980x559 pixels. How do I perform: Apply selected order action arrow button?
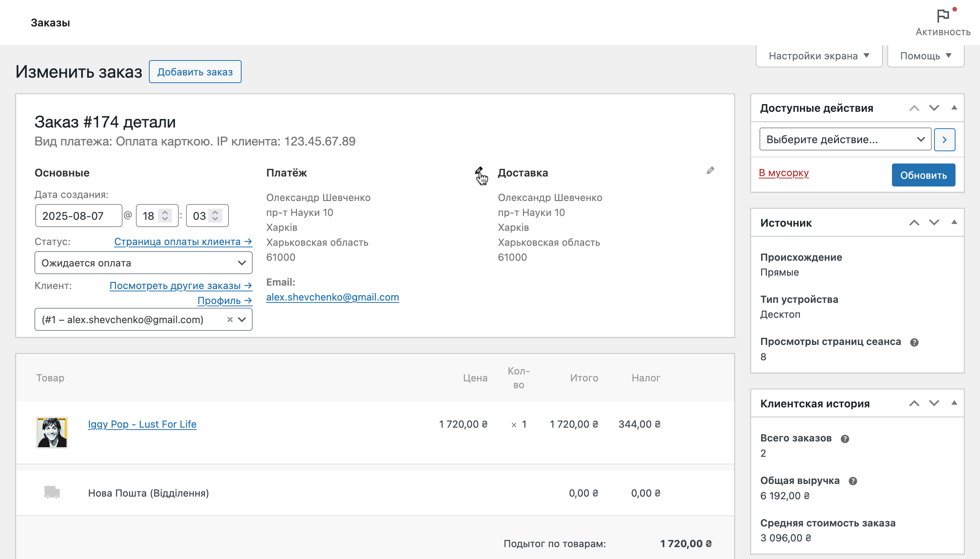click(944, 139)
